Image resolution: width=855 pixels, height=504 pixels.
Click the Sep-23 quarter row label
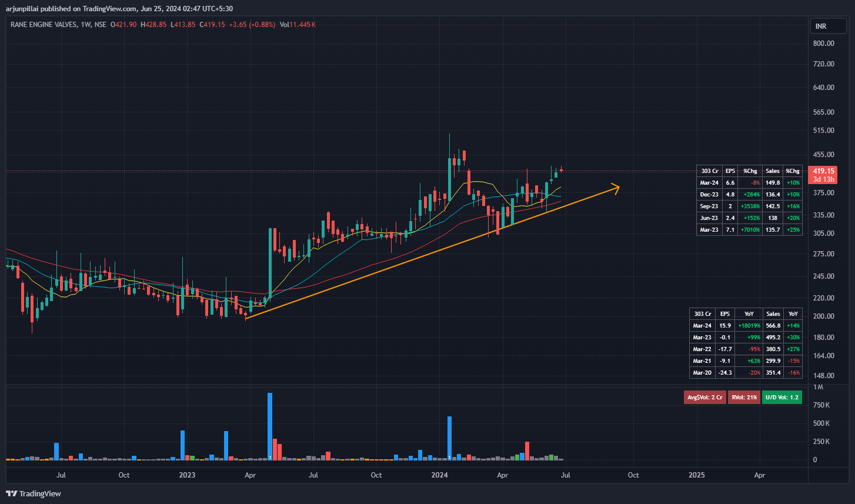click(x=709, y=206)
